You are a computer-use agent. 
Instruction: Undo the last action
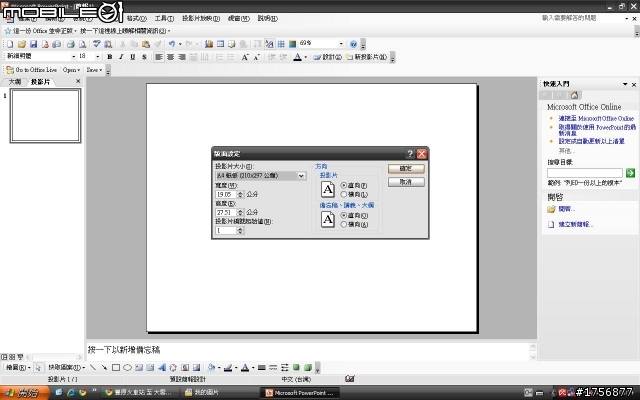(172, 44)
